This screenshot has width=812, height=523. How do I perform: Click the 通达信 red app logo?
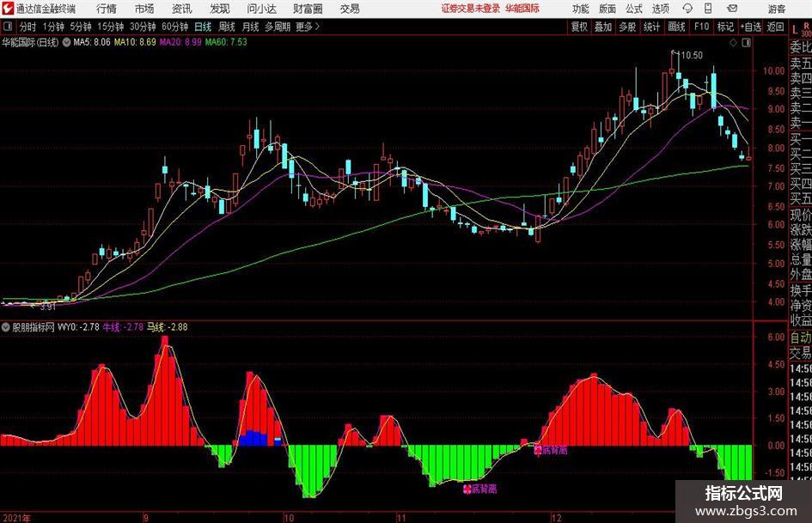coord(8,9)
